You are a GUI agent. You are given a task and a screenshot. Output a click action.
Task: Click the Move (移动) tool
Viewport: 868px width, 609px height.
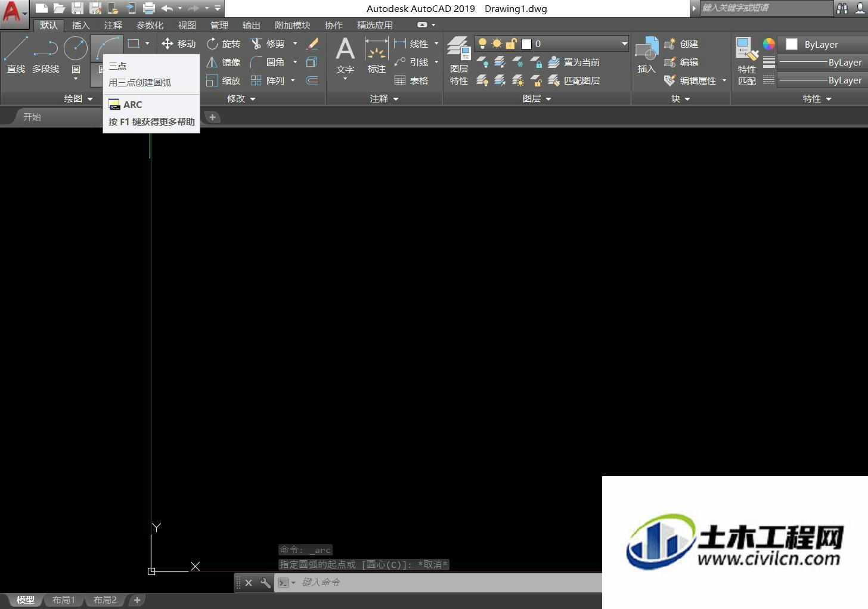tap(178, 44)
